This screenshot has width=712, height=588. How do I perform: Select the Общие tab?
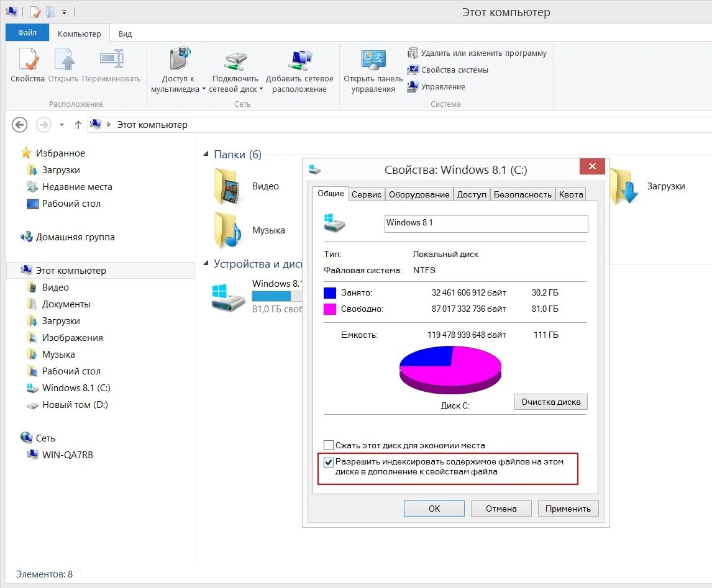pos(331,193)
